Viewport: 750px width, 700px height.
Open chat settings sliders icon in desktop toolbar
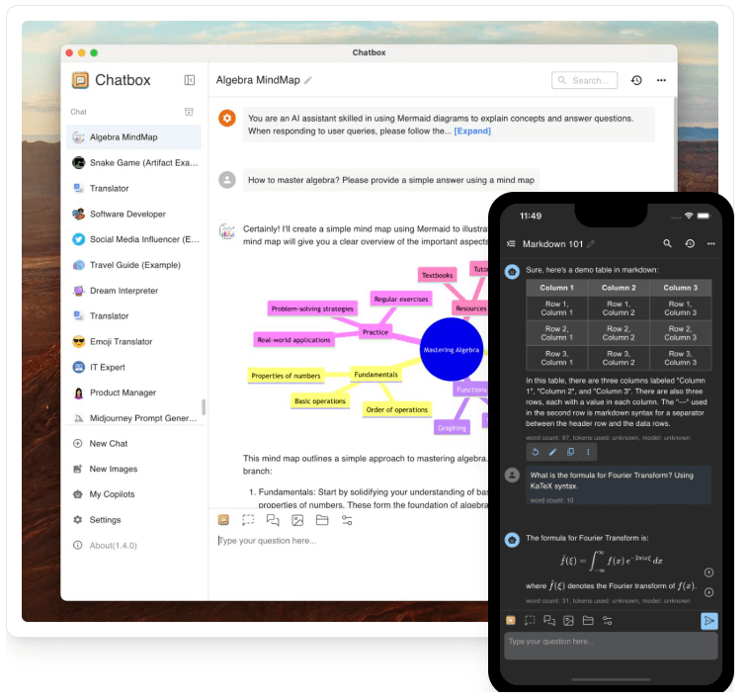point(347,521)
